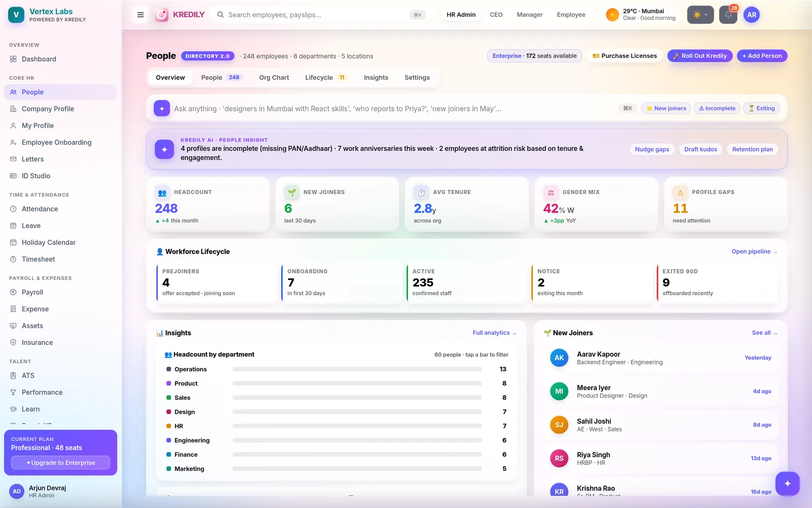The width and height of the screenshot is (812, 508).
Task: Click the Assets icon
Action: (x=13, y=326)
